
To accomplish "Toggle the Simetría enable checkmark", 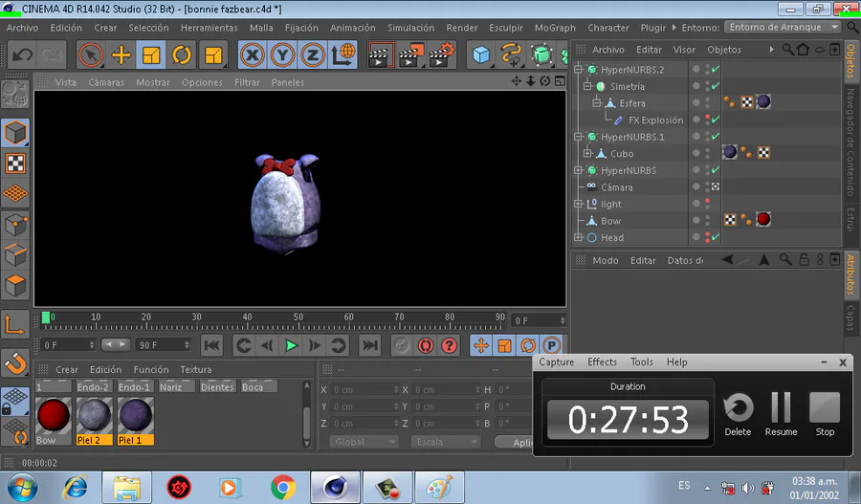I will coord(716,86).
